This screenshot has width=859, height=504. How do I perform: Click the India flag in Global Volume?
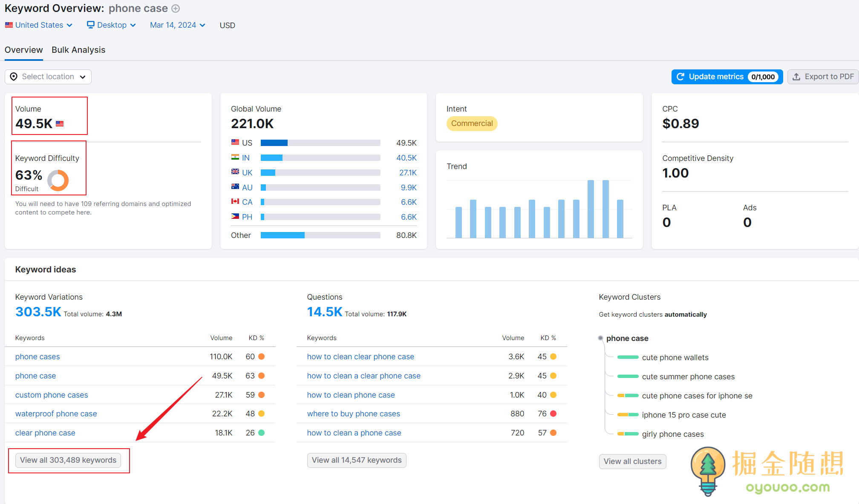pyautogui.click(x=235, y=157)
